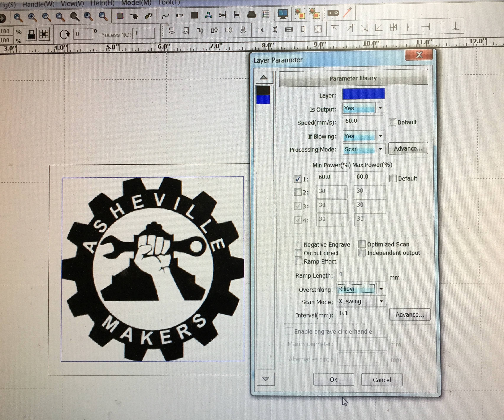Click the red laser pointer arrow icon
The height and width of the screenshot is (420, 504).
(x=347, y=12)
